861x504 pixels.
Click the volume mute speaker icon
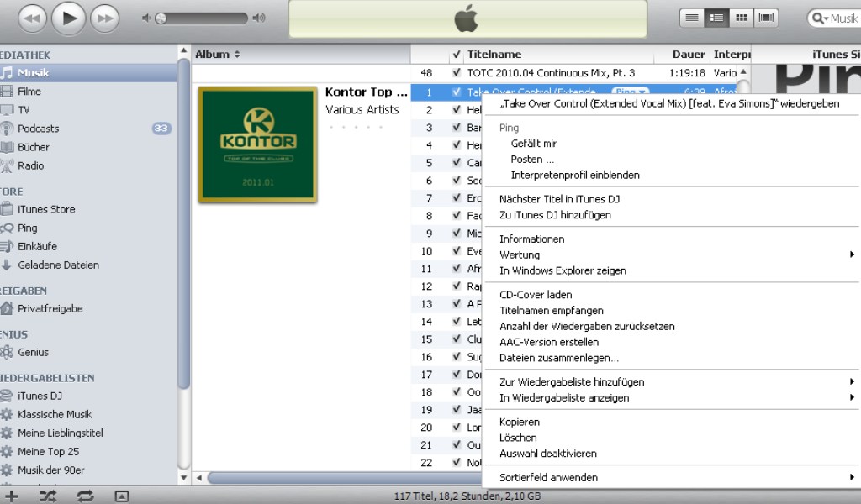(x=146, y=18)
